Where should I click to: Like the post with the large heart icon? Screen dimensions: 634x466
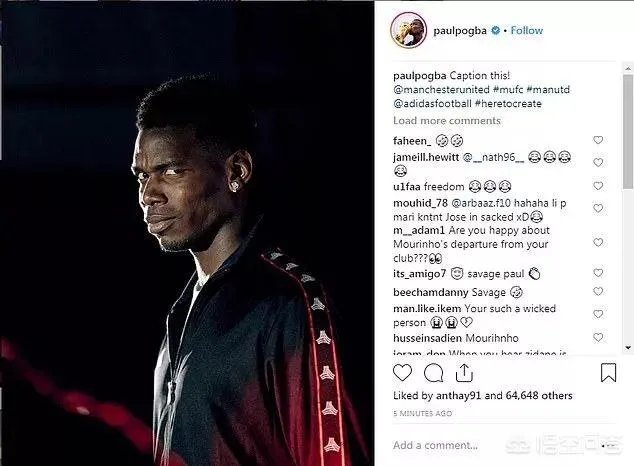pyautogui.click(x=402, y=373)
